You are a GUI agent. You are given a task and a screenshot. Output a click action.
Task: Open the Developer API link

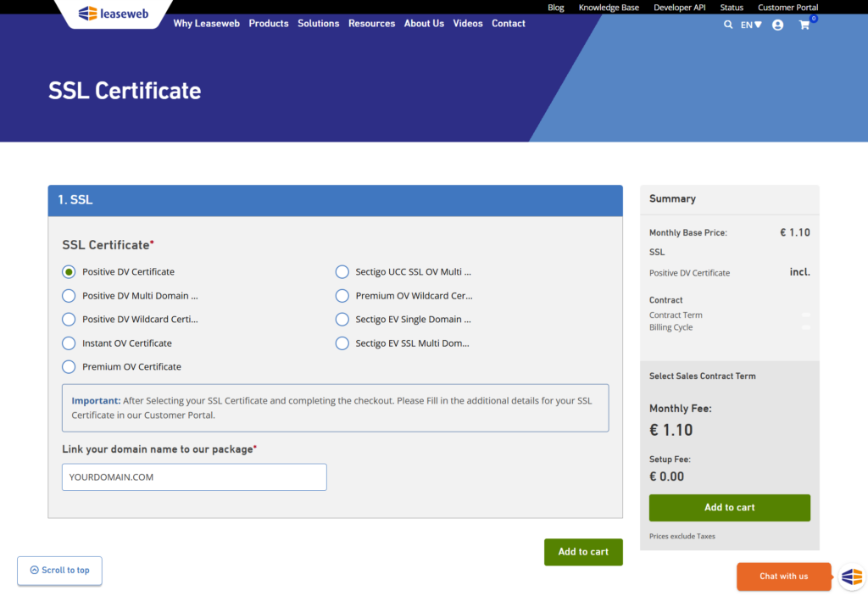(x=680, y=7)
